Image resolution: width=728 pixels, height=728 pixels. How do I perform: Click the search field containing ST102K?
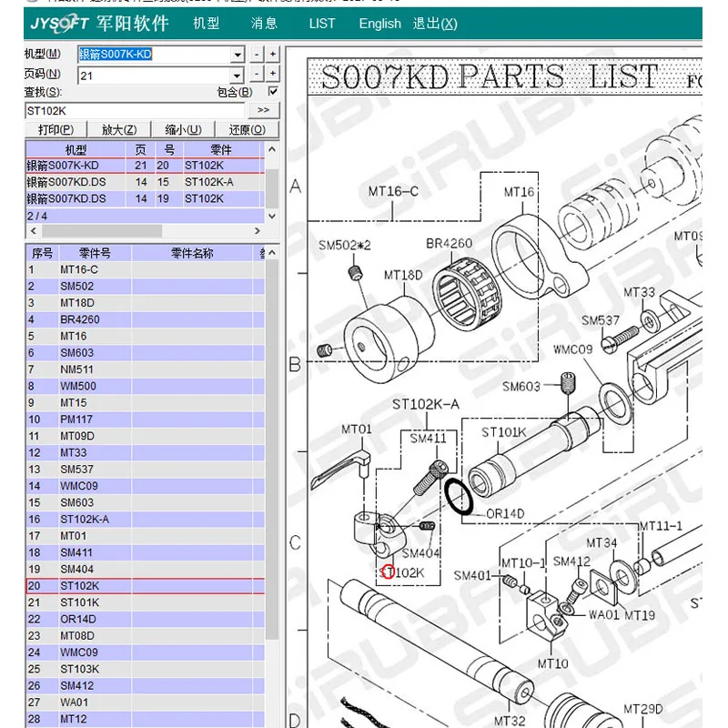pos(135,111)
